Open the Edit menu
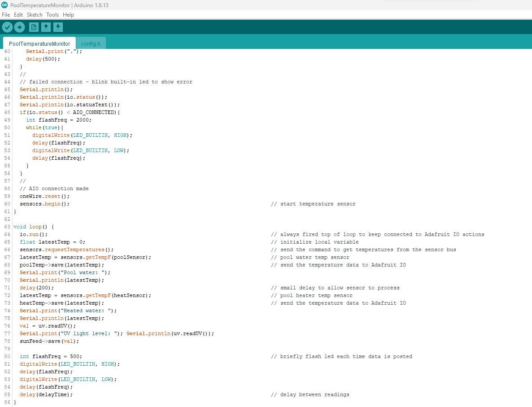This screenshot has width=532, height=407. pos(18,15)
